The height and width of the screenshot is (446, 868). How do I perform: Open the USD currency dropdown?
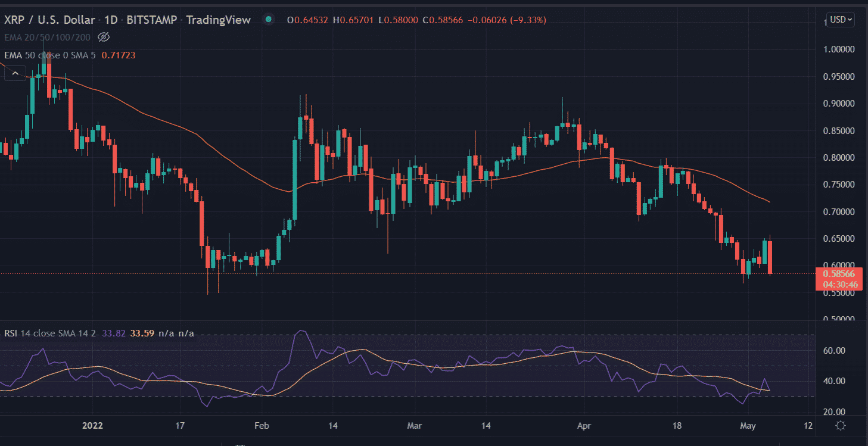pos(841,20)
